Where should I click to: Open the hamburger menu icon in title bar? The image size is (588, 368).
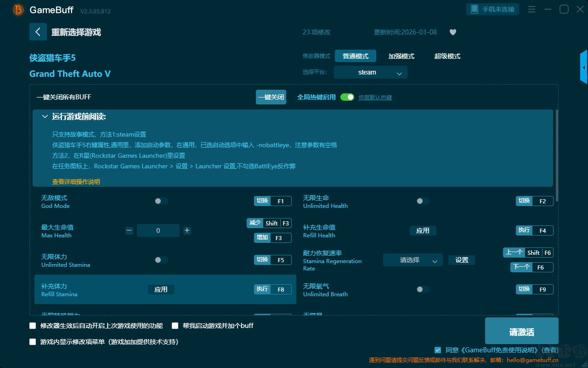pos(531,9)
